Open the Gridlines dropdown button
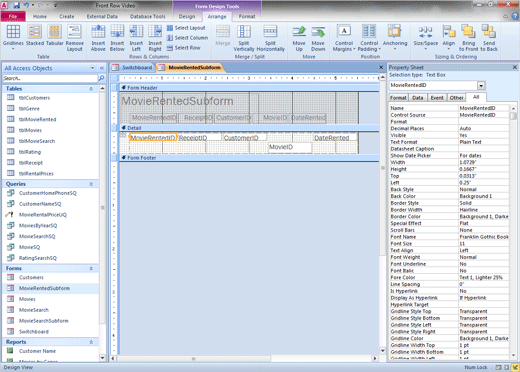The height and width of the screenshot is (372, 520). click(13, 38)
